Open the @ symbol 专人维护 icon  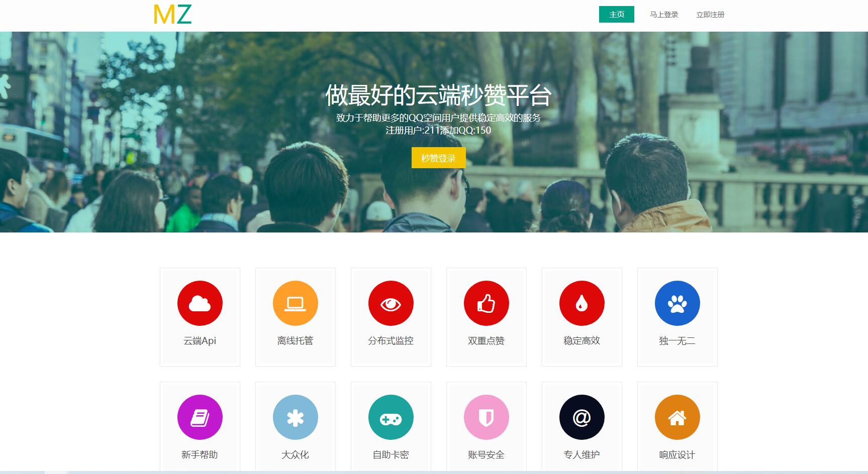pos(582,417)
